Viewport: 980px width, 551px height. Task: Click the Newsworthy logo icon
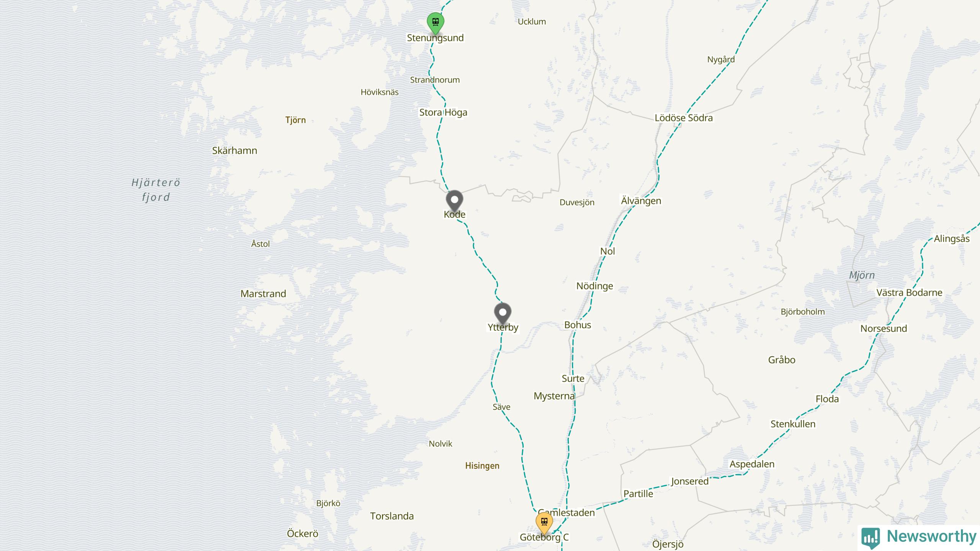(871, 537)
